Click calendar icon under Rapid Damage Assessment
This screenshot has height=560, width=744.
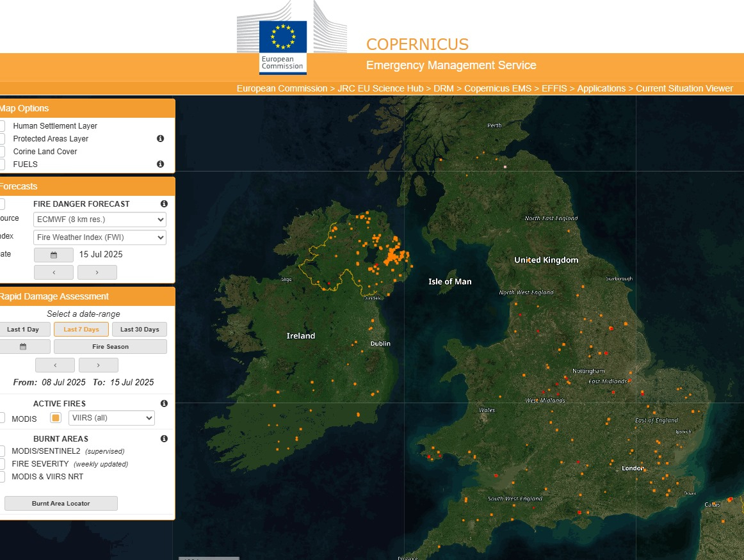tap(24, 347)
